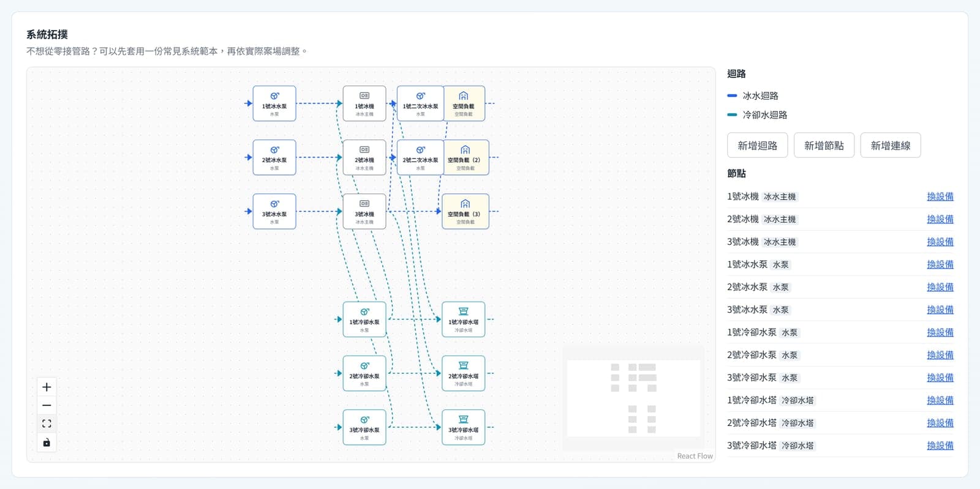Screen dimensions: 980x489
Task: Click 換設備 for 2號冰機
Action: pos(940,219)
